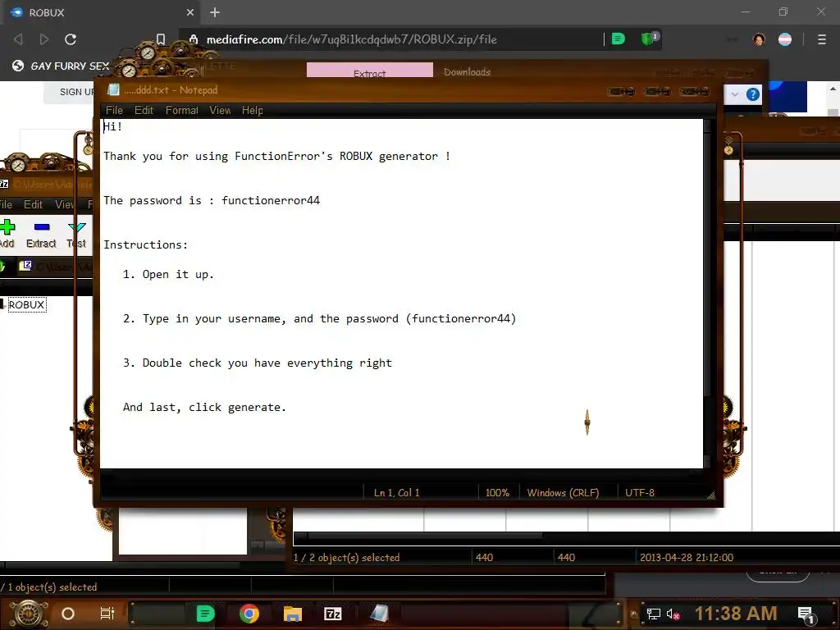Click the 'And last, click generate.' line
This screenshot has height=630, width=840.
tap(204, 407)
